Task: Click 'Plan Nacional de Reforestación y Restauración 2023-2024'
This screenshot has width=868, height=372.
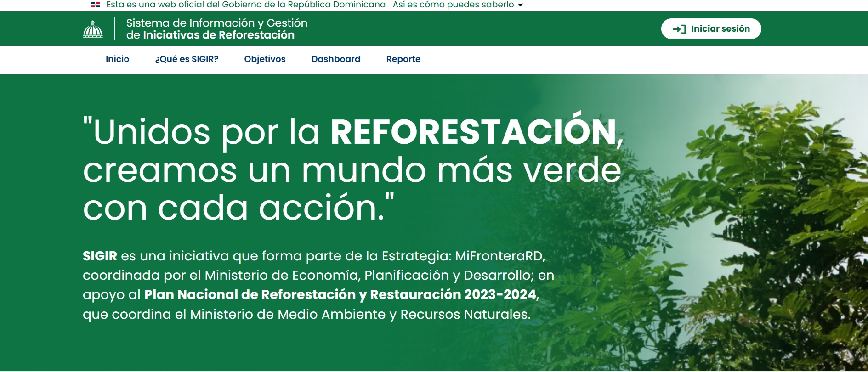Action: pyautogui.click(x=340, y=294)
